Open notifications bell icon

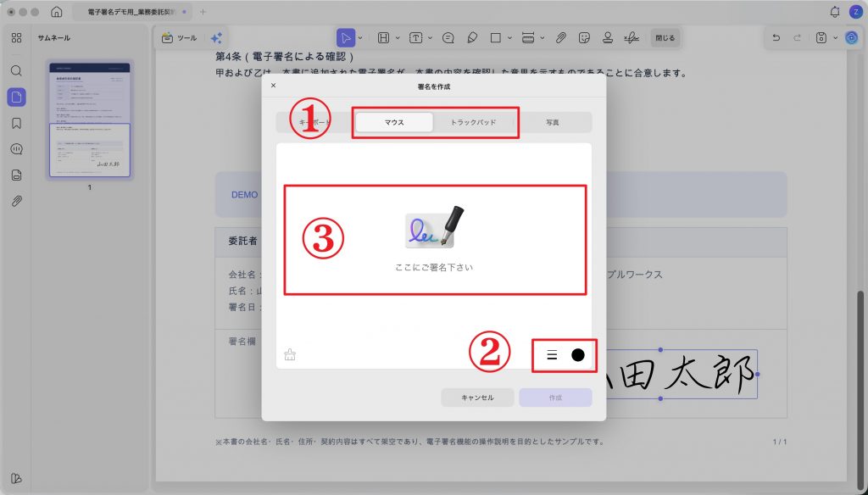coord(835,12)
